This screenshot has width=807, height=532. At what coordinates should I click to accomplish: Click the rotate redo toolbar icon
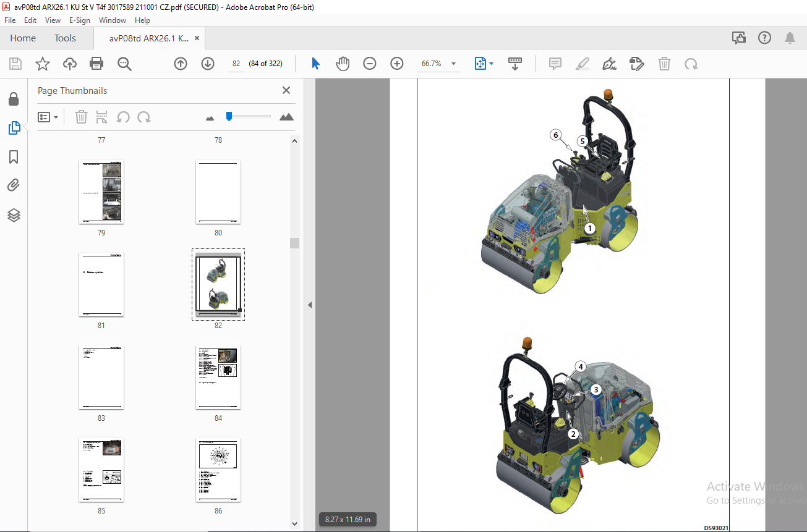(x=691, y=64)
